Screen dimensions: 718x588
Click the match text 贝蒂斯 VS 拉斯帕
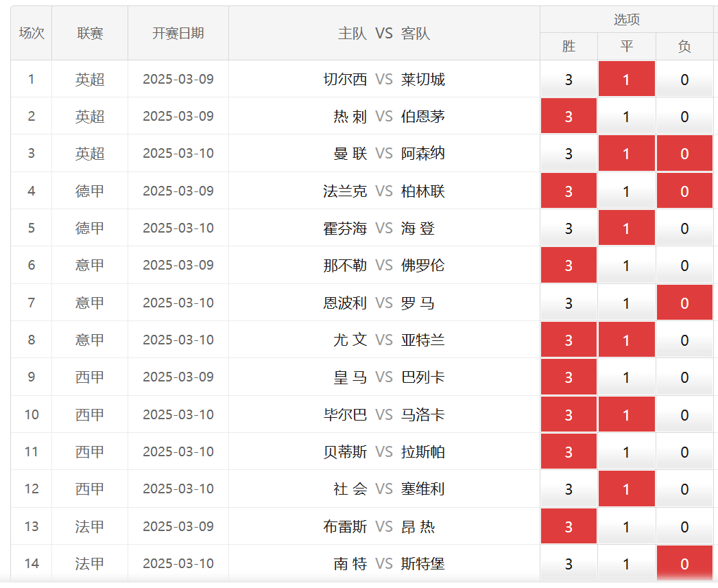(x=384, y=451)
